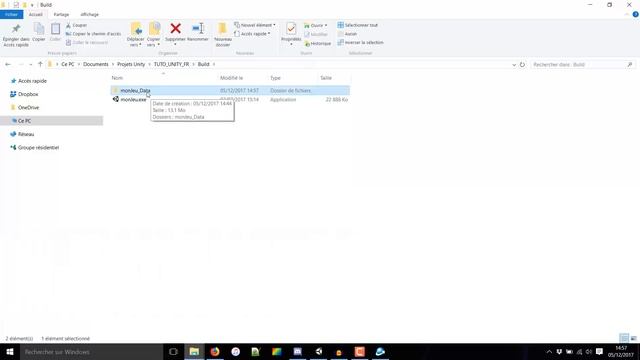Click TUTO_UNITY_FR in the breadcrumb
This screenshot has height=360, width=640.
coord(171,64)
